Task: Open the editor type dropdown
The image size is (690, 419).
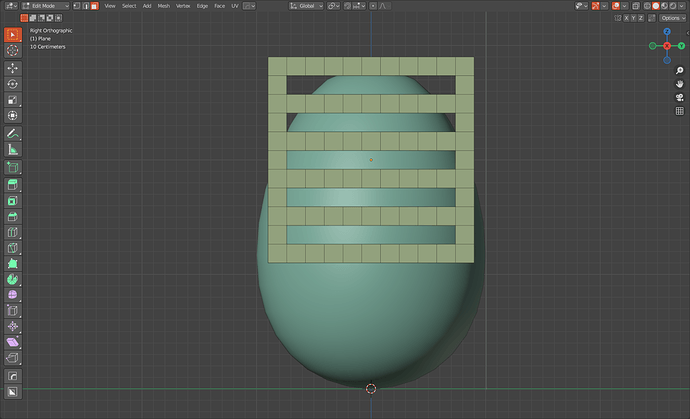Action: pos(11,6)
